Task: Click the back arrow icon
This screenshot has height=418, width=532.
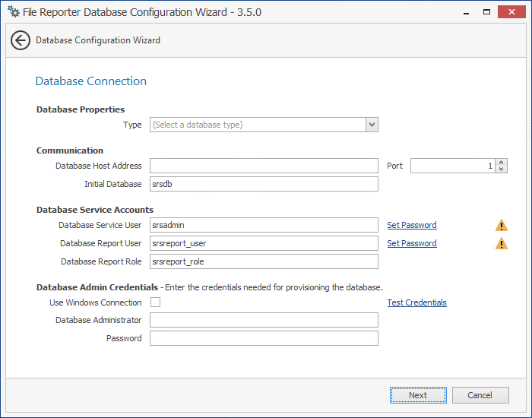Action: pos(21,40)
